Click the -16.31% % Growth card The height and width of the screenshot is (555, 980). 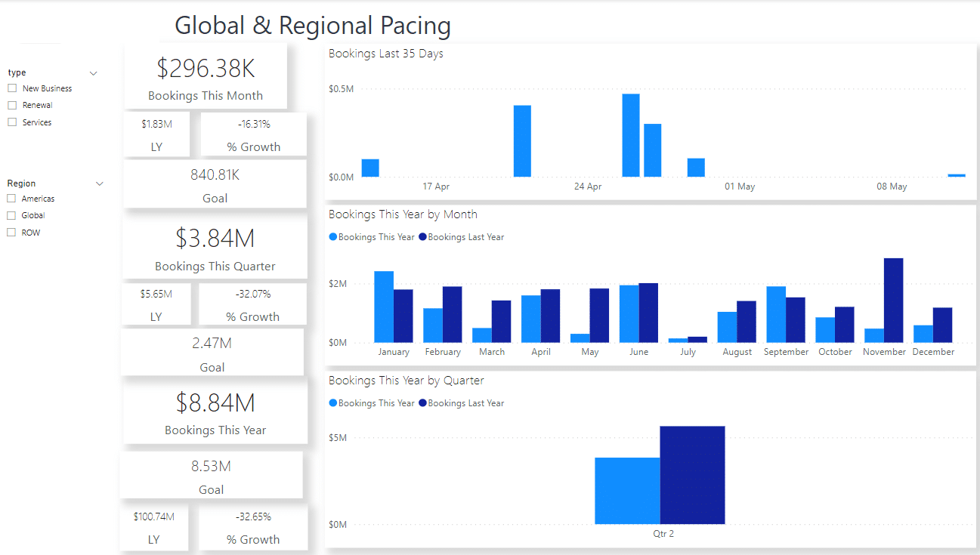253,134
